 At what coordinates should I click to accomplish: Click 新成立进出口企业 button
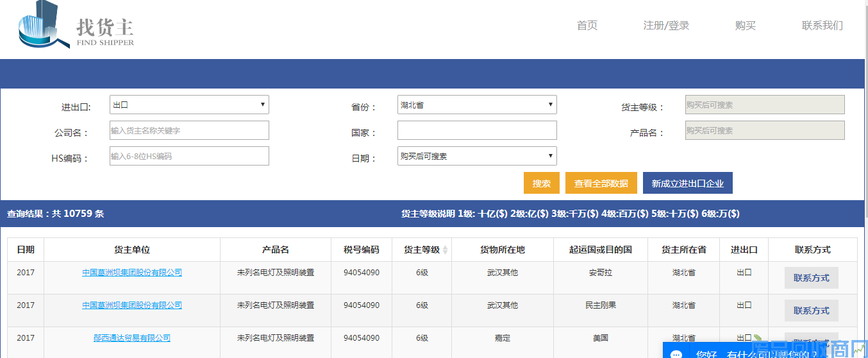pyautogui.click(x=687, y=183)
